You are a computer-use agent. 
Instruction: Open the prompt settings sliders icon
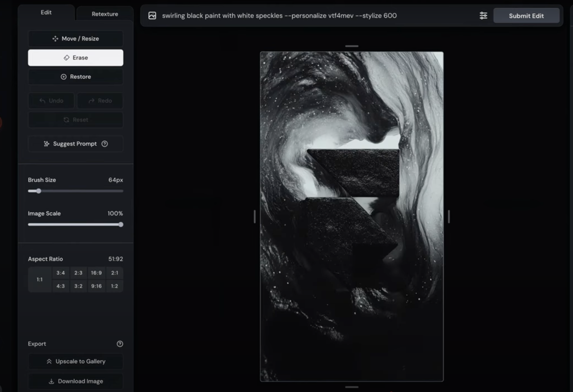point(483,16)
